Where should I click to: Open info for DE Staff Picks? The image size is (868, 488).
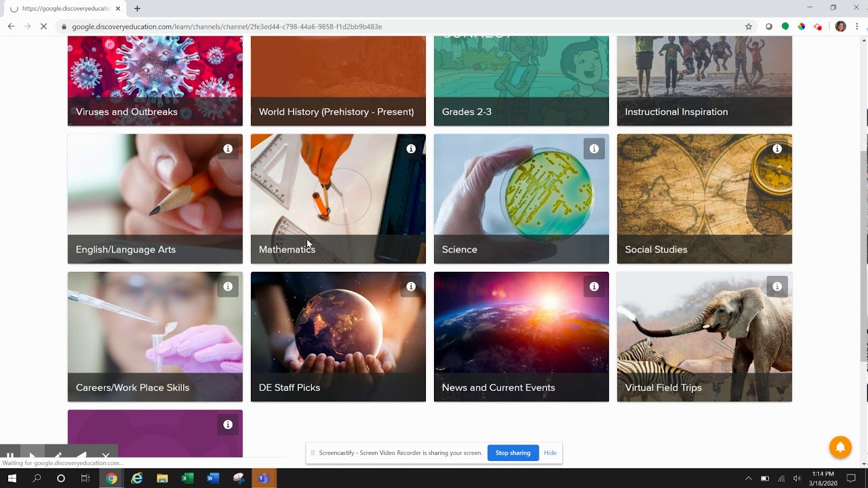tap(411, 287)
